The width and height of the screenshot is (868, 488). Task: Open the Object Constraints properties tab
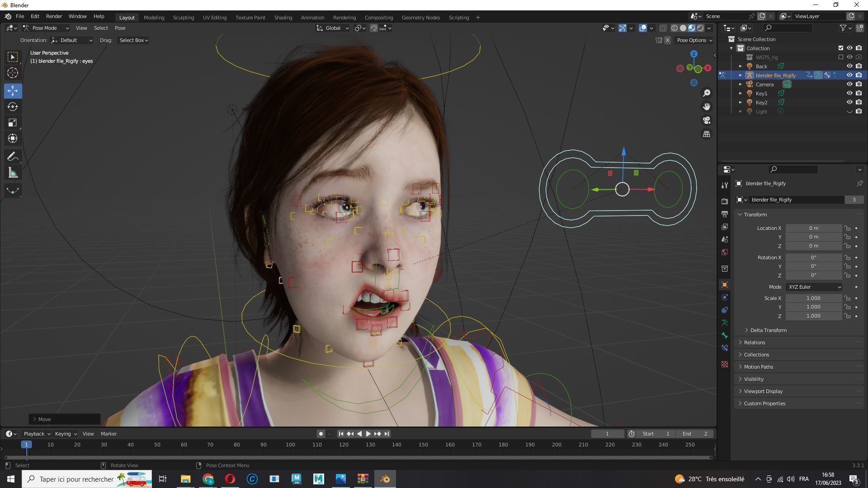pyautogui.click(x=725, y=310)
